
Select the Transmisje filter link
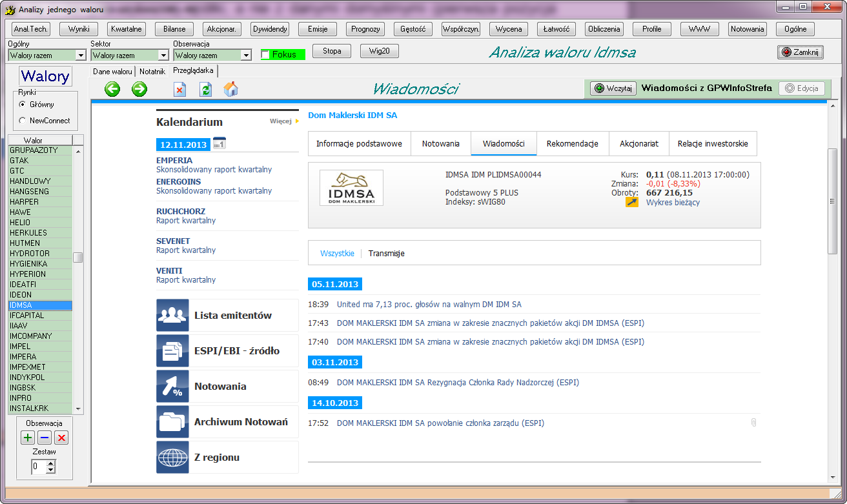tap(386, 254)
